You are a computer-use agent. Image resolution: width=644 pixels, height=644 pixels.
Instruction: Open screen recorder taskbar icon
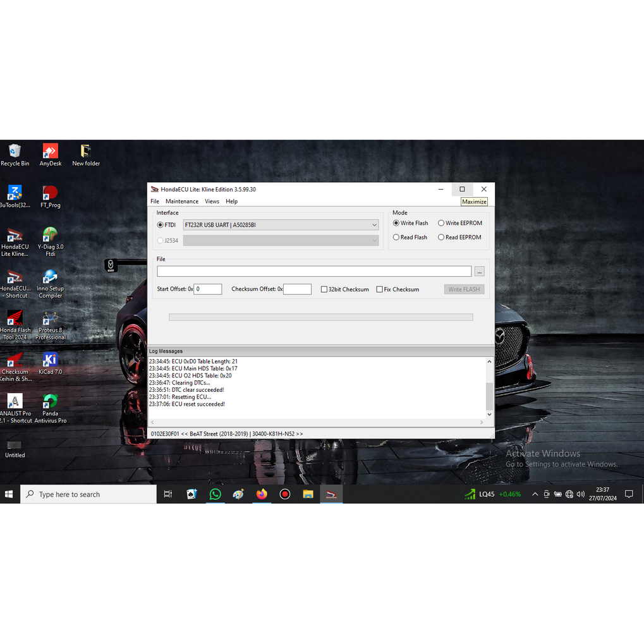[284, 494]
